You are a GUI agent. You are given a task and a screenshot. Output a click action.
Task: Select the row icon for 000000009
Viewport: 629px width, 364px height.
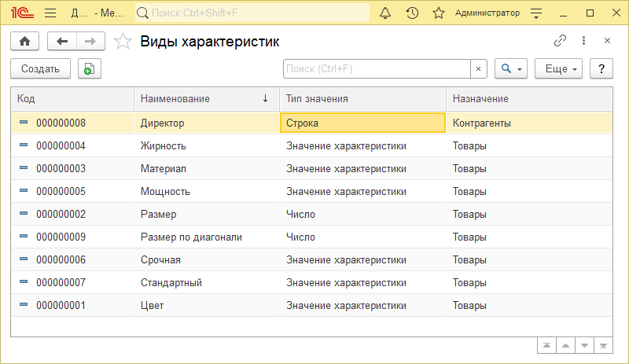click(x=24, y=237)
